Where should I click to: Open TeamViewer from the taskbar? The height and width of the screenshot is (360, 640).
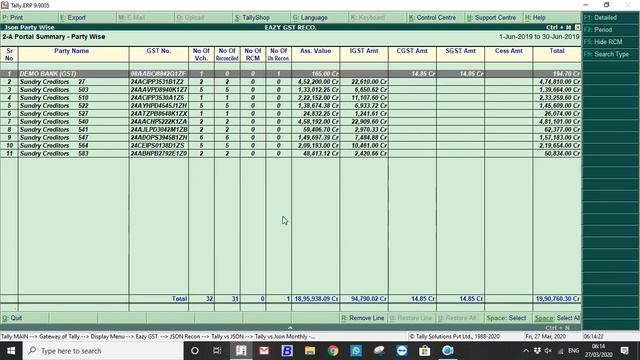click(x=402, y=351)
